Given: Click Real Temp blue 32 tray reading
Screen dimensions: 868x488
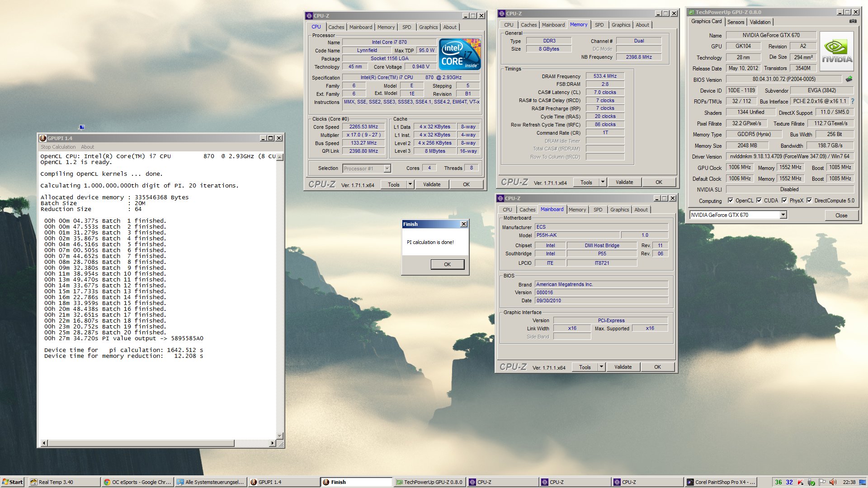Looking at the screenshot, I should [789, 482].
